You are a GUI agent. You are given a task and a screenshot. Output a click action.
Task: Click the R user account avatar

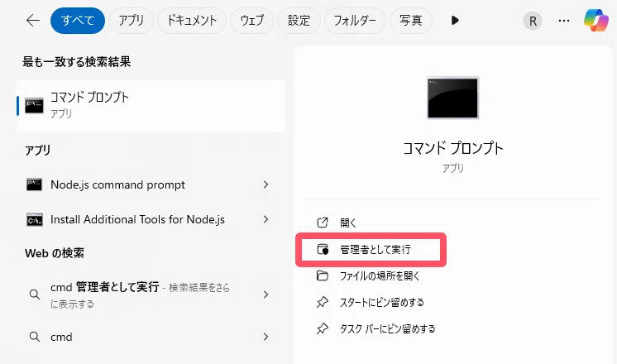click(533, 21)
